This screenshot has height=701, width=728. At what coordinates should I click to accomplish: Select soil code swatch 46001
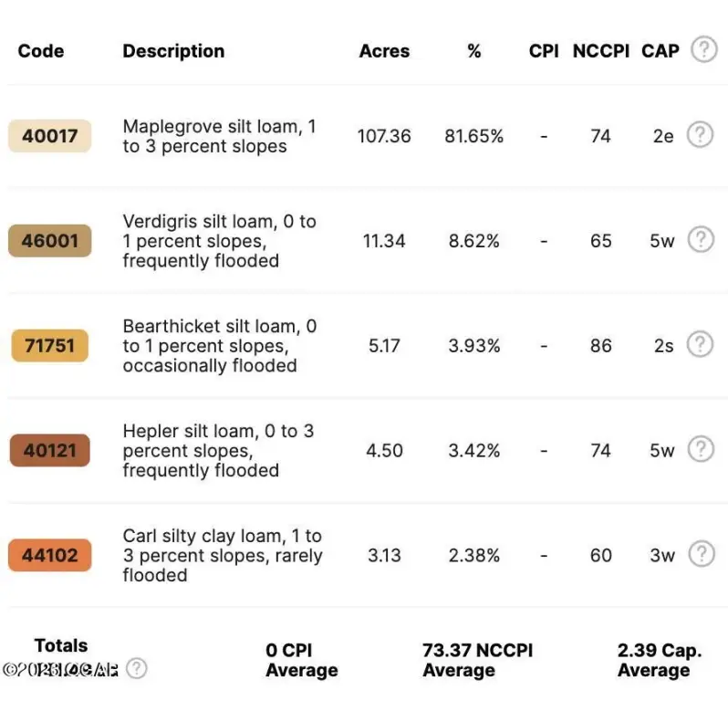click(50, 241)
